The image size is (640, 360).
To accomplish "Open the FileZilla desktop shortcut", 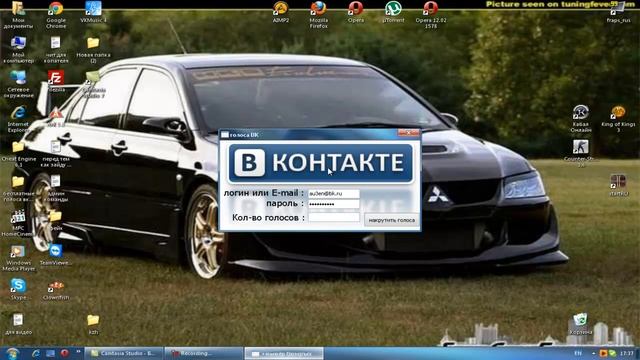I will 56,81.
